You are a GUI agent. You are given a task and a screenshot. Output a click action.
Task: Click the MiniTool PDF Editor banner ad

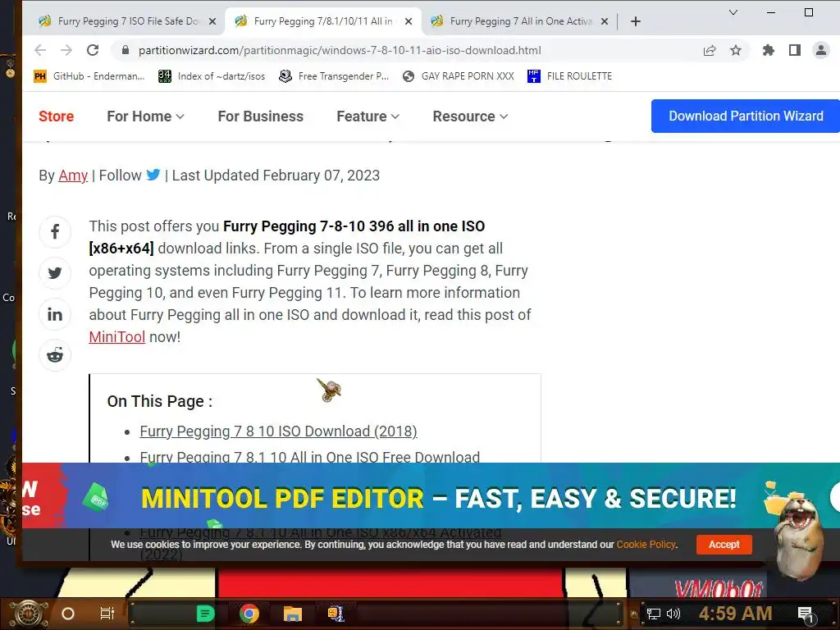431,495
